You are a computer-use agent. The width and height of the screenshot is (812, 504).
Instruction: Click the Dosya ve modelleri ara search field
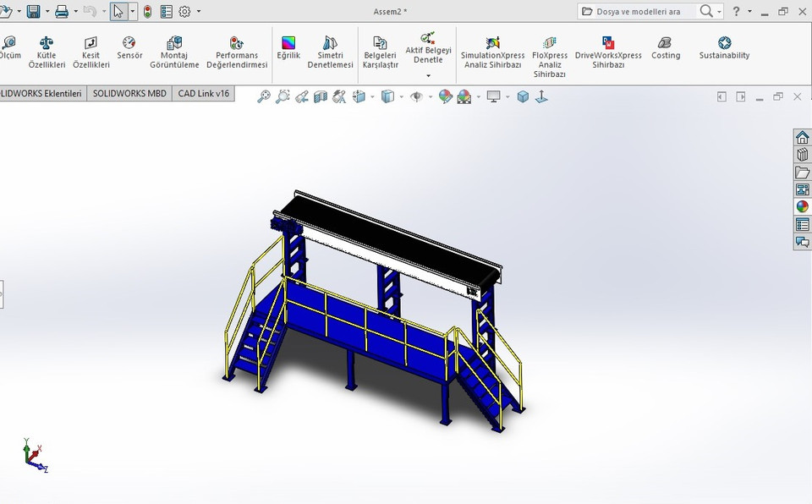tap(638, 11)
